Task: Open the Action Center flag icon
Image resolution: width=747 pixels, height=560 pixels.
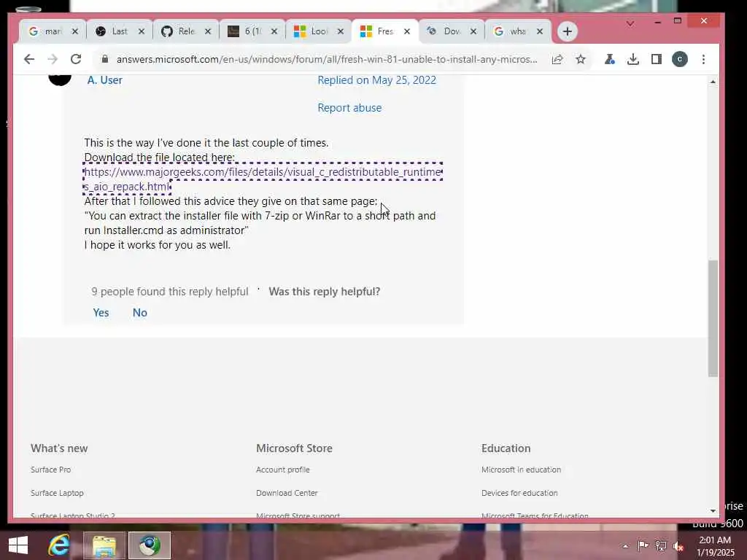Action: coord(643,546)
